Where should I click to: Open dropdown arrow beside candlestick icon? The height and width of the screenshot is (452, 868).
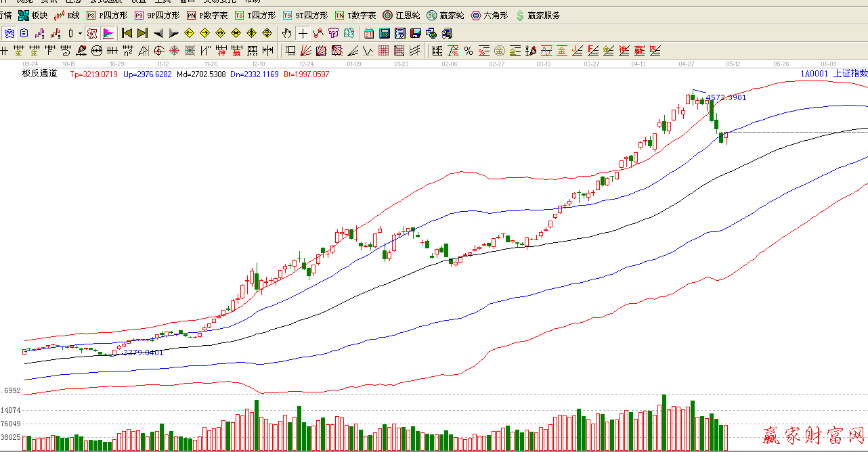coord(80,33)
